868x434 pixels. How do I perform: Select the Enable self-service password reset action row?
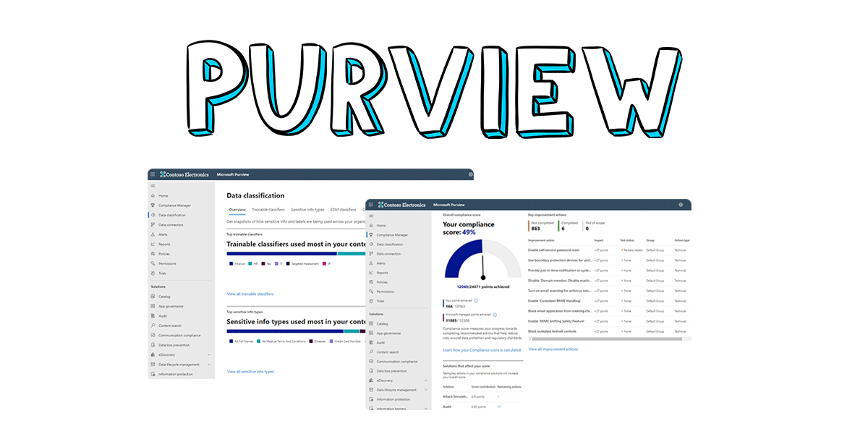[553, 250]
